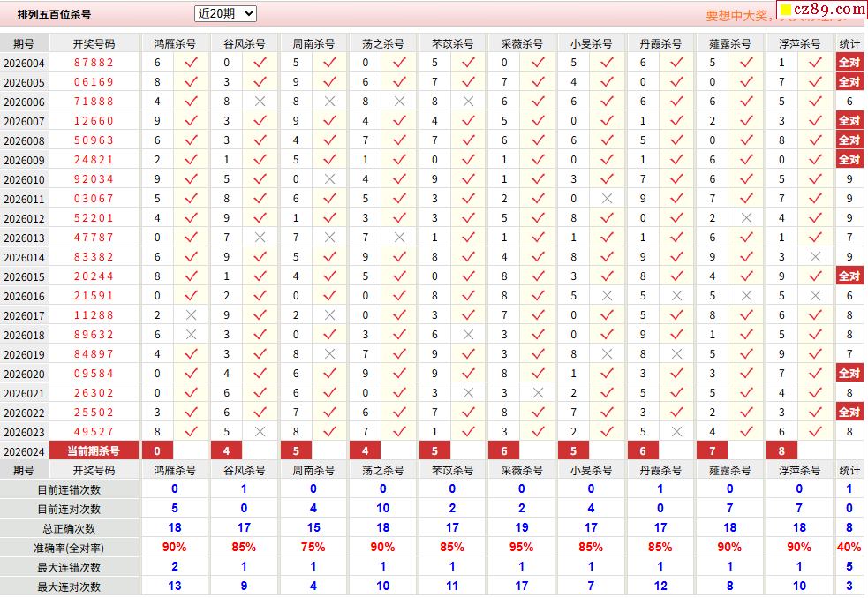The height and width of the screenshot is (598, 868).
Task: Select period number 2026004
Action: click(24, 63)
